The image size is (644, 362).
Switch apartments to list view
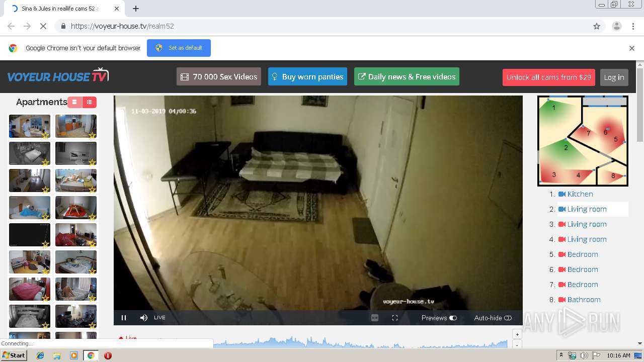click(x=89, y=102)
